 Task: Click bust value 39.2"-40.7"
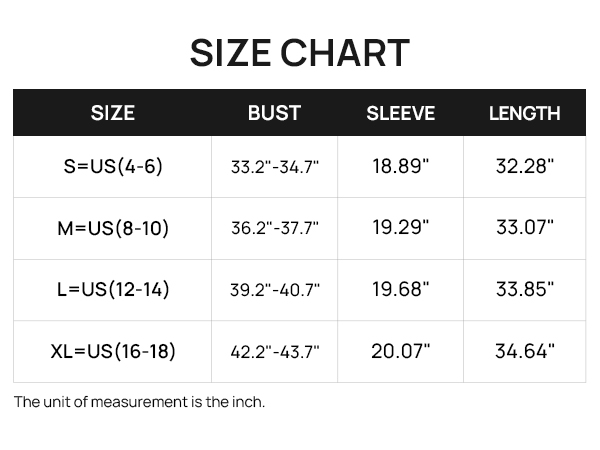pyautogui.click(x=275, y=290)
